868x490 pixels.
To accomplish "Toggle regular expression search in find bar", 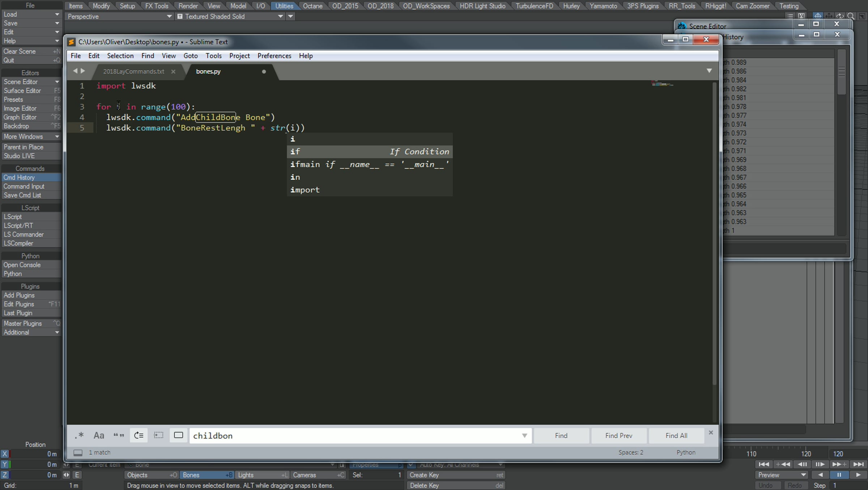I will (x=79, y=435).
